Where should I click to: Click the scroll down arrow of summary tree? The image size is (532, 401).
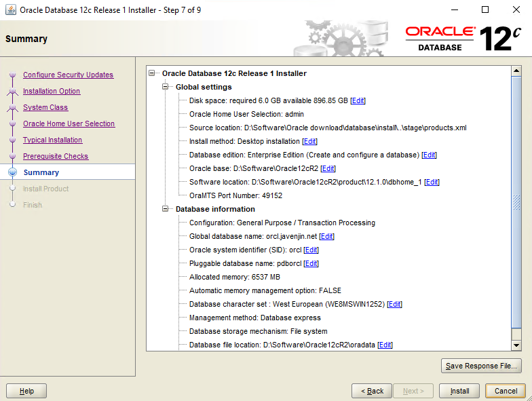tap(516, 345)
